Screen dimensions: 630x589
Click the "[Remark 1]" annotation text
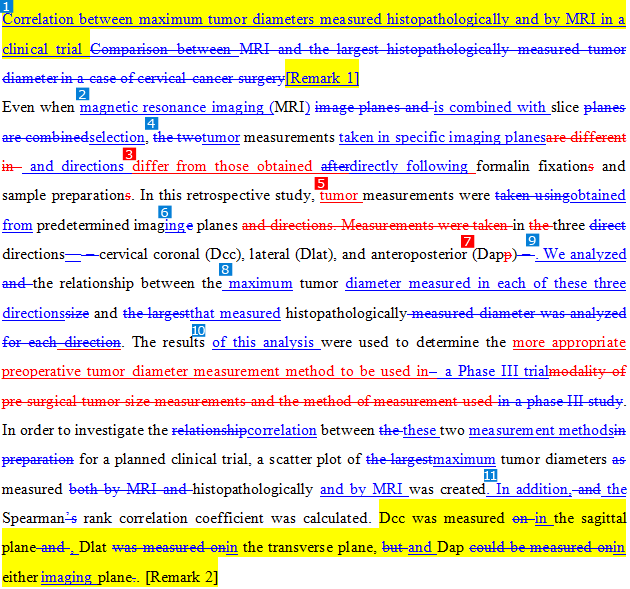point(322,78)
